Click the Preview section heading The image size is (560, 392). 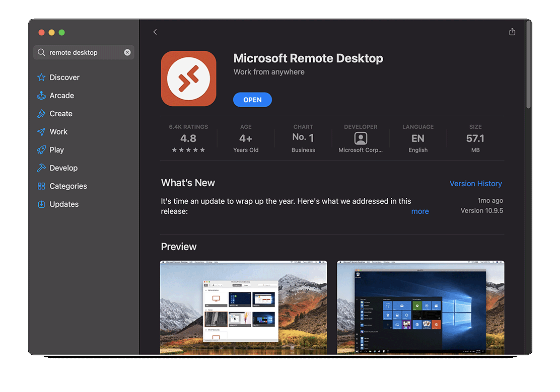coord(179,247)
